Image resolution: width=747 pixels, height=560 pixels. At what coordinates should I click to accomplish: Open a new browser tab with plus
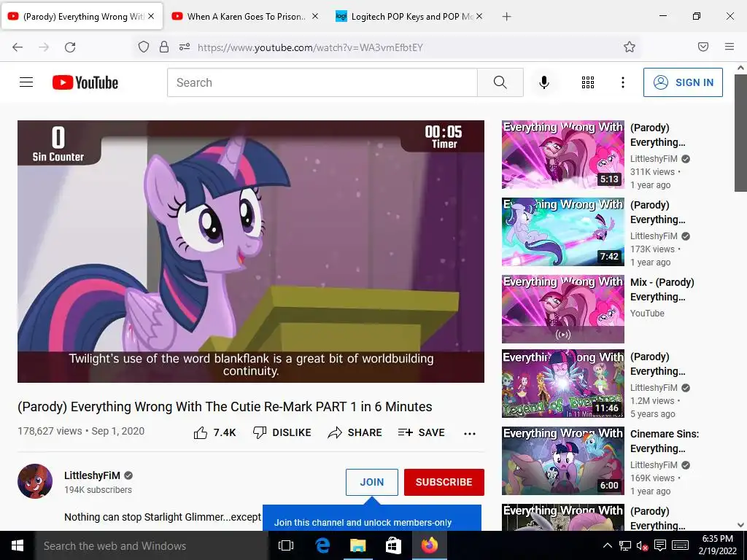point(507,17)
